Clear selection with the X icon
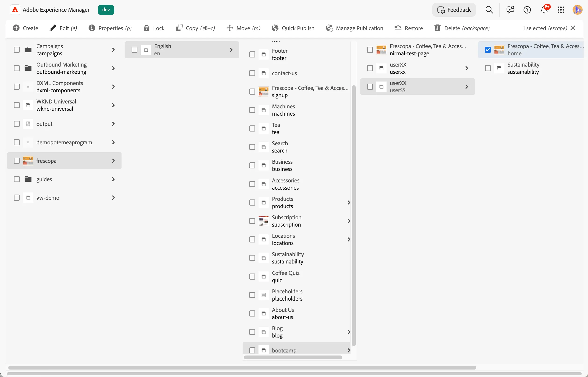 click(x=573, y=28)
